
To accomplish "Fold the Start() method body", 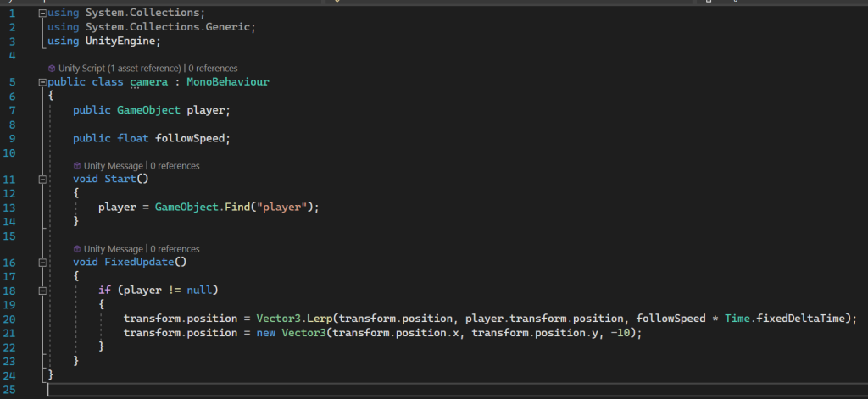I will pos(42,180).
